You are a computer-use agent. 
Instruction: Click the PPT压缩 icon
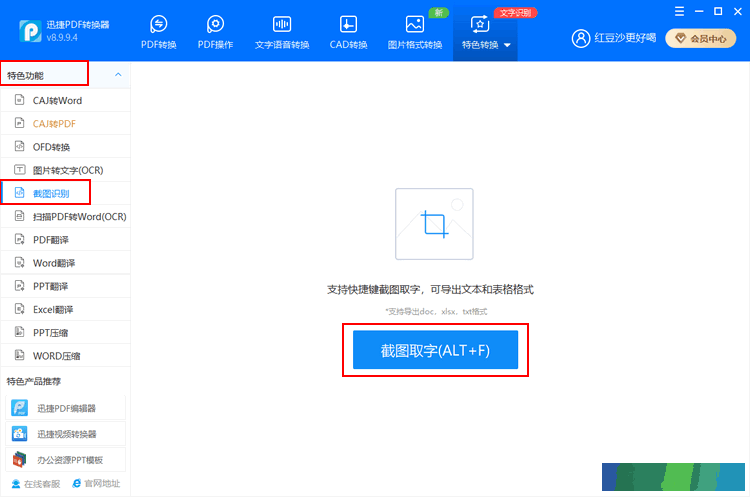pos(19,331)
